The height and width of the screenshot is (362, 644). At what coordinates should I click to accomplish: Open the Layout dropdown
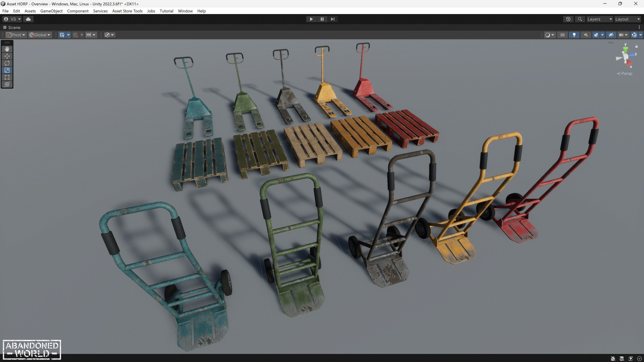point(627,19)
